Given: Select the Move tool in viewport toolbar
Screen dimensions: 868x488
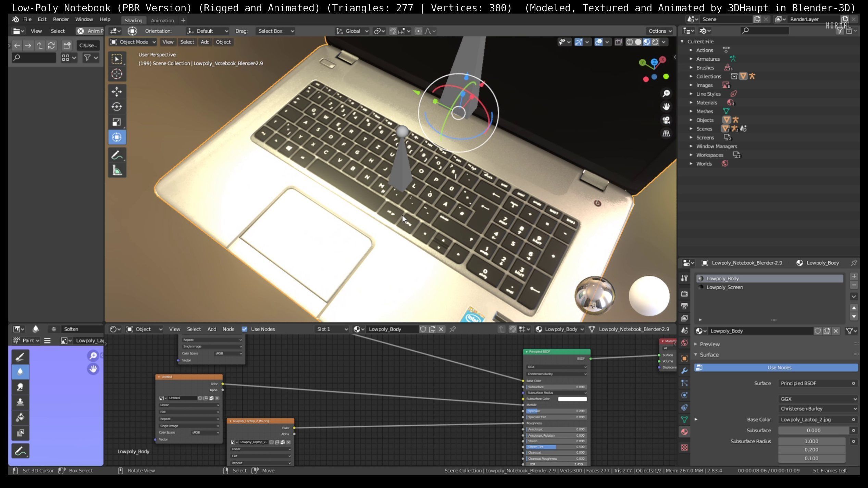Looking at the screenshot, I should (117, 92).
